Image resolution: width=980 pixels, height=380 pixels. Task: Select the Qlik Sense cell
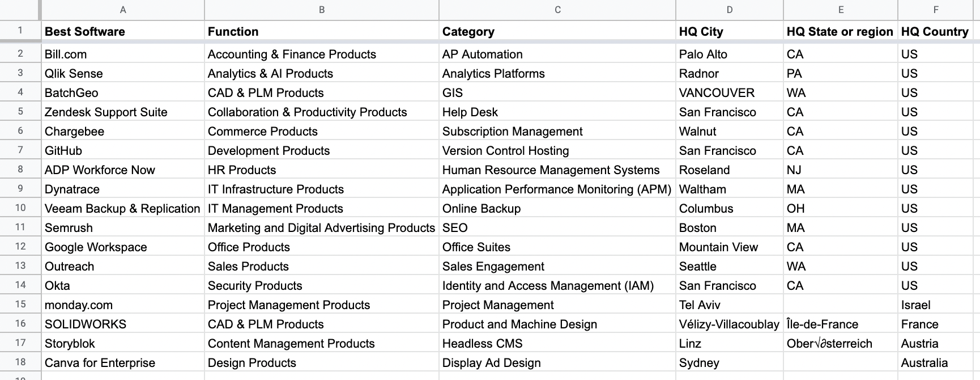(x=123, y=73)
